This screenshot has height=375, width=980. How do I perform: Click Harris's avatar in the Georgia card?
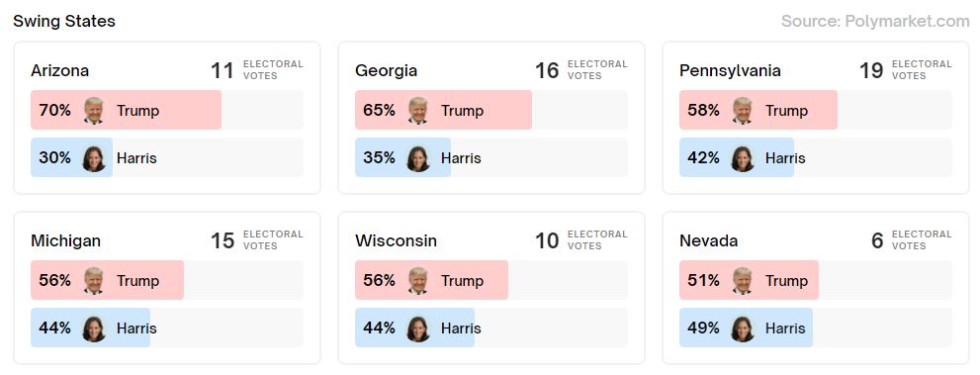pos(418,158)
